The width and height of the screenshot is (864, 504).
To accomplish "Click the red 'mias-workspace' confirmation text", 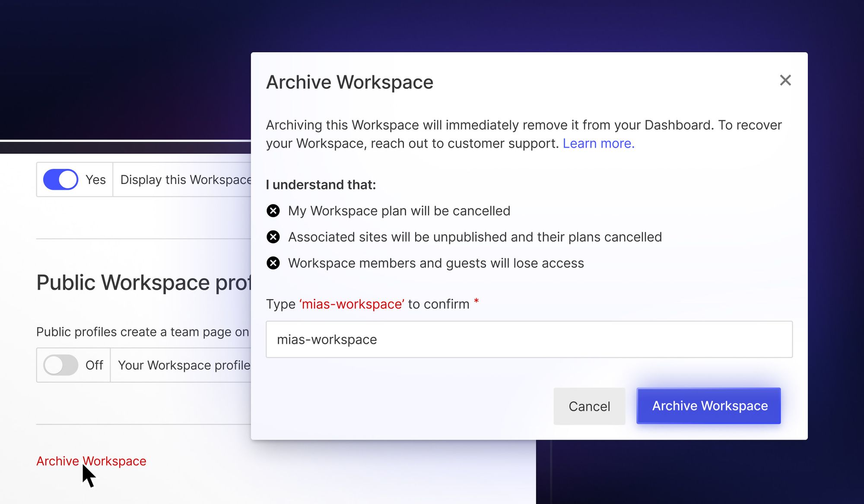I will [351, 304].
